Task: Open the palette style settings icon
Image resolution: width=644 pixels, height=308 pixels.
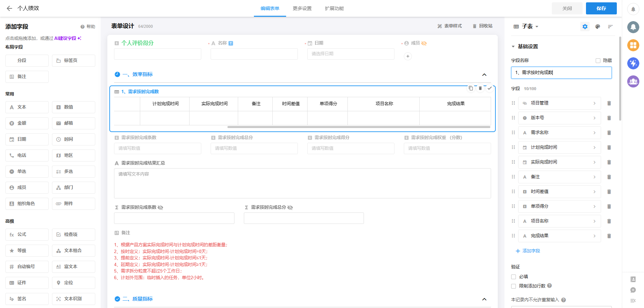Action: 598,26
